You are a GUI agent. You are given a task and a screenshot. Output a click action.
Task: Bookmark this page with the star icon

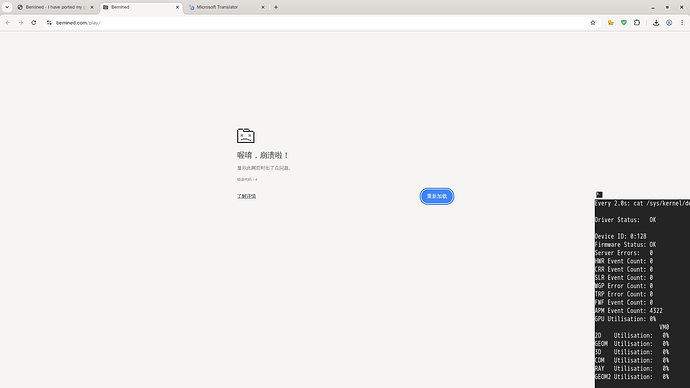tap(593, 22)
